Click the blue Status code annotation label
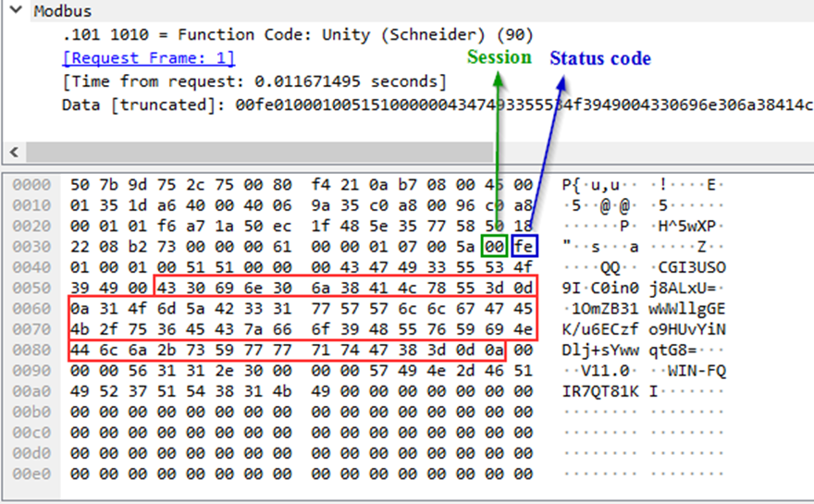 (600, 58)
